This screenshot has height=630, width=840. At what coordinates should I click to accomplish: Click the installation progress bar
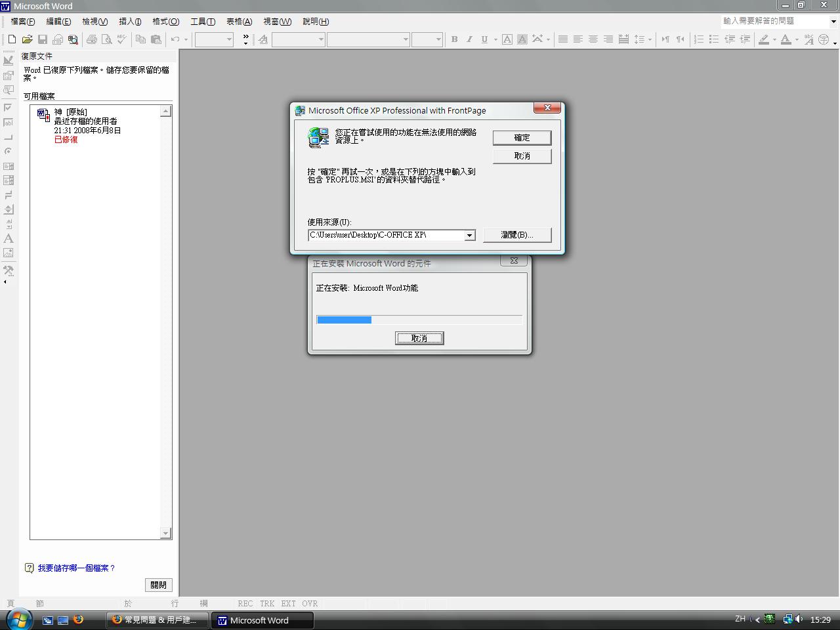[x=419, y=320]
